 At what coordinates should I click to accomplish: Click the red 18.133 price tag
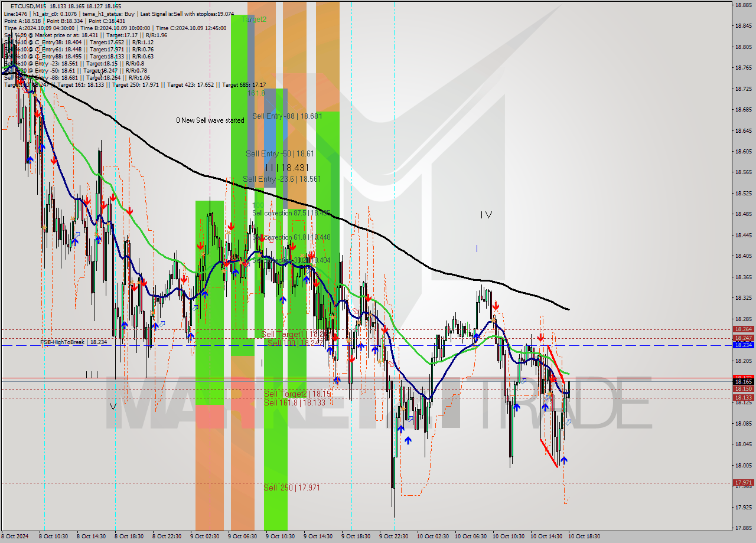coord(743,398)
